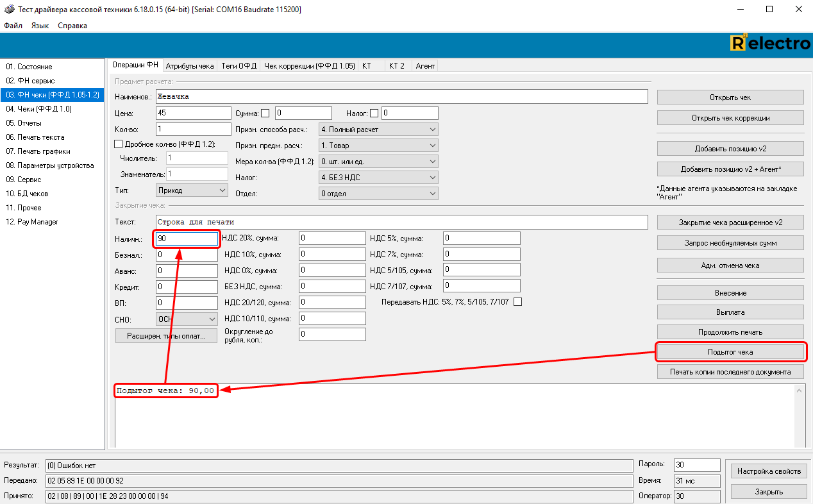Viewport: 813px width, 504px height.
Task: Click the app icon in title bar
Action: pos(9,10)
